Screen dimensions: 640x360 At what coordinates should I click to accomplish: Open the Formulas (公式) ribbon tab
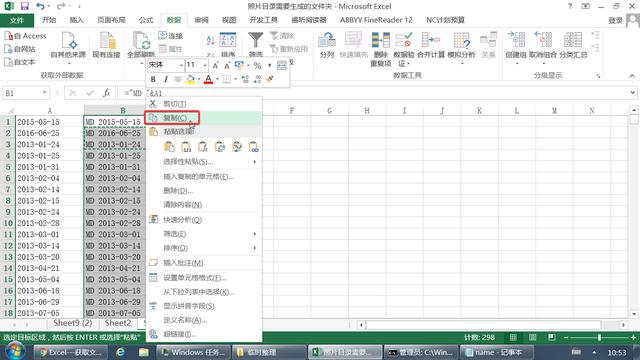[x=146, y=20]
